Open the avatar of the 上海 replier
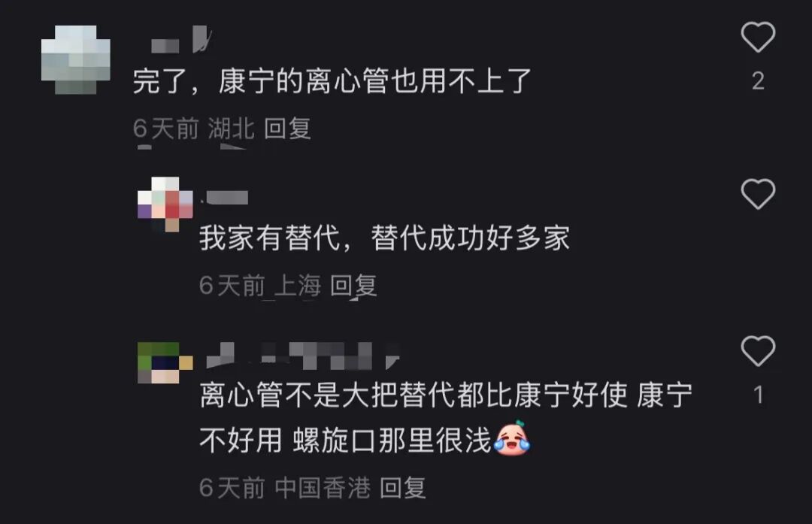Viewport: 812px width, 524px height. click(x=165, y=204)
